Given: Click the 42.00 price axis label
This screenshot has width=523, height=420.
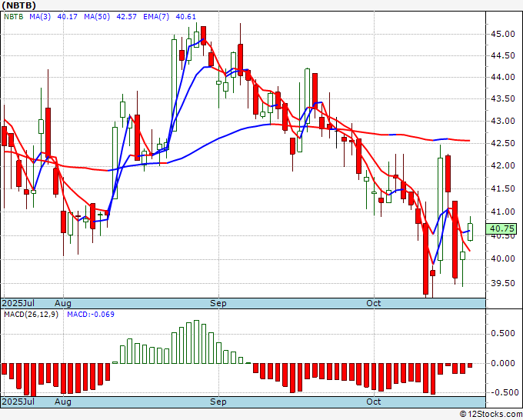Looking at the screenshot, I should [x=503, y=166].
